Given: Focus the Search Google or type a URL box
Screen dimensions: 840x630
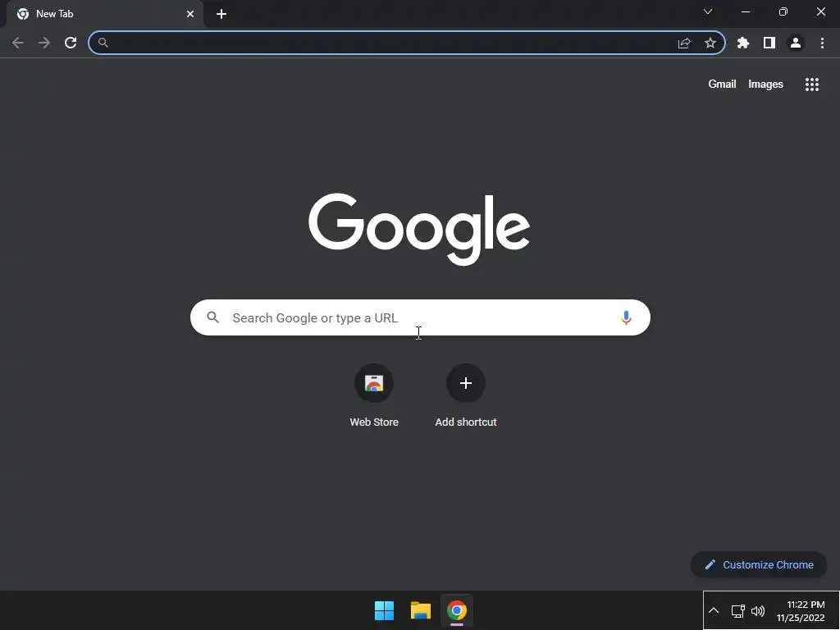Looking at the screenshot, I should (x=421, y=317).
